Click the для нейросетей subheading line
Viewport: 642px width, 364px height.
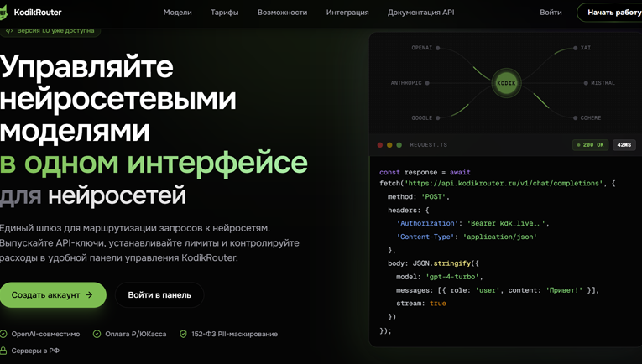click(93, 195)
